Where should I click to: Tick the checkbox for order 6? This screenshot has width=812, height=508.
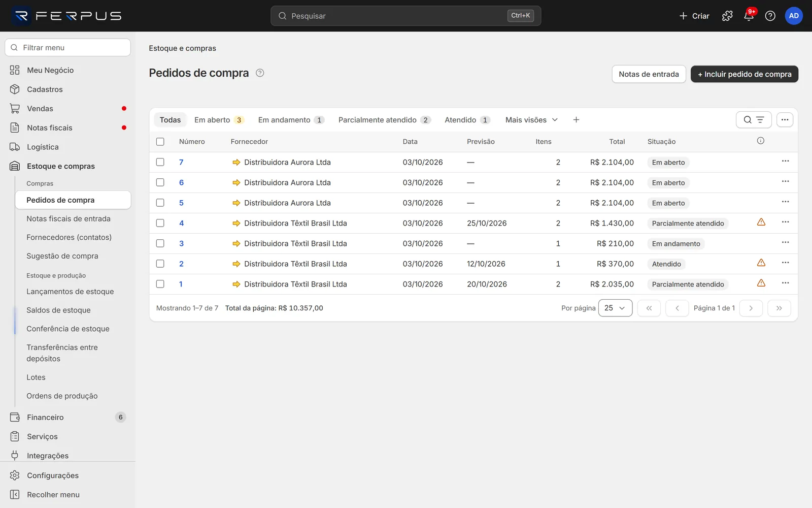click(x=160, y=182)
